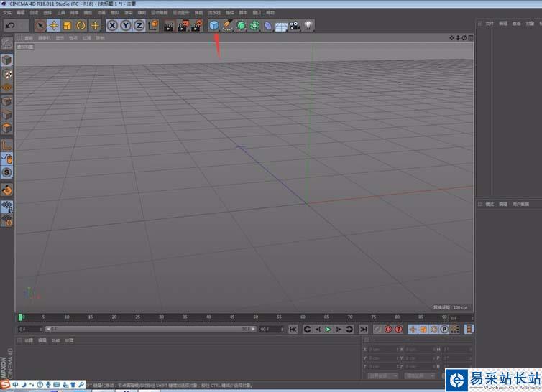Render to Picture Viewer icon
The image size is (542, 392).
pos(183,26)
